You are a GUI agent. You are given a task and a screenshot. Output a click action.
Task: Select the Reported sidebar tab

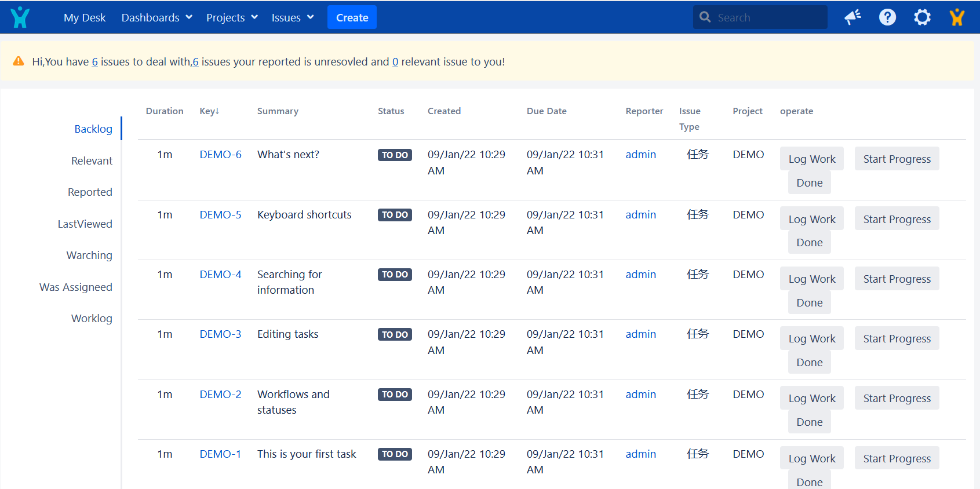pos(90,192)
